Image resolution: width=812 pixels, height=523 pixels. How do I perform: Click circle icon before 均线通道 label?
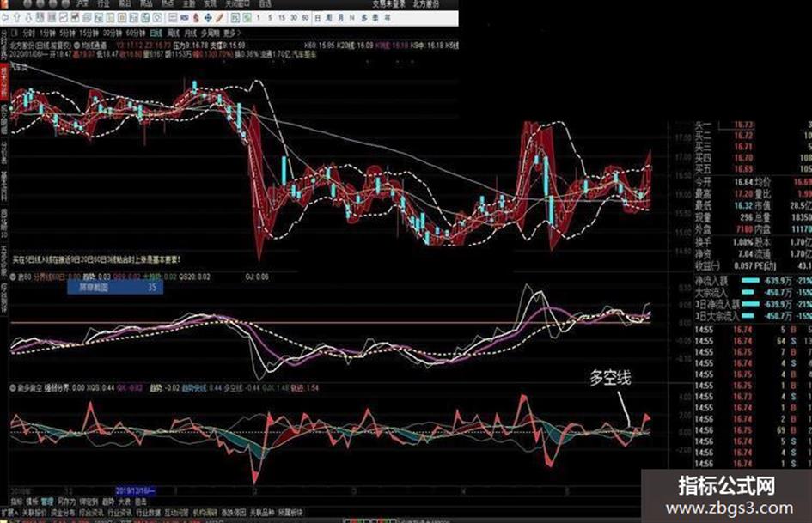click(x=76, y=46)
